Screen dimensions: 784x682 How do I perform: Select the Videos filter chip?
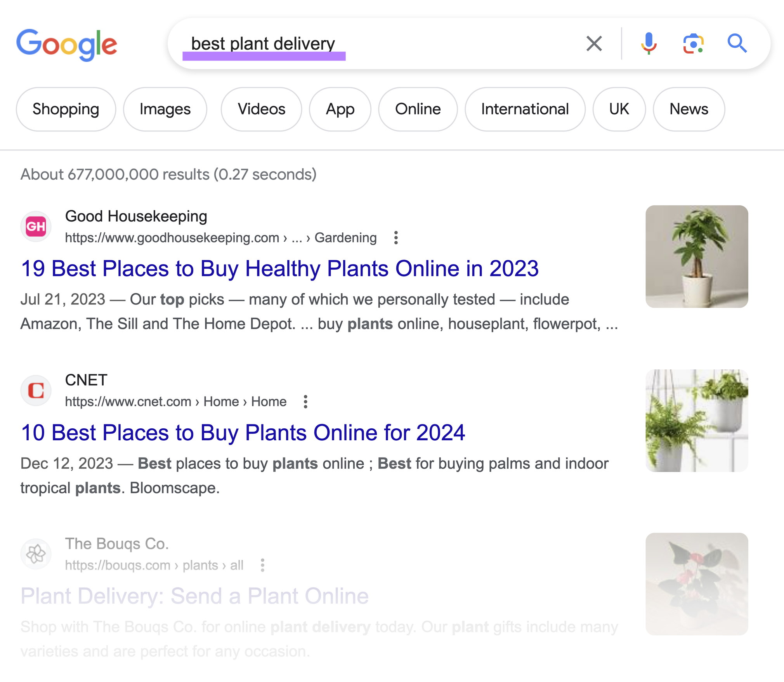(261, 109)
